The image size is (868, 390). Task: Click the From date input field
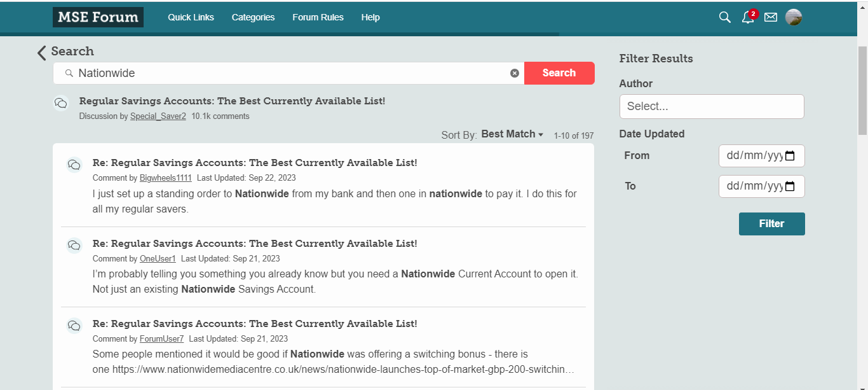pos(761,156)
